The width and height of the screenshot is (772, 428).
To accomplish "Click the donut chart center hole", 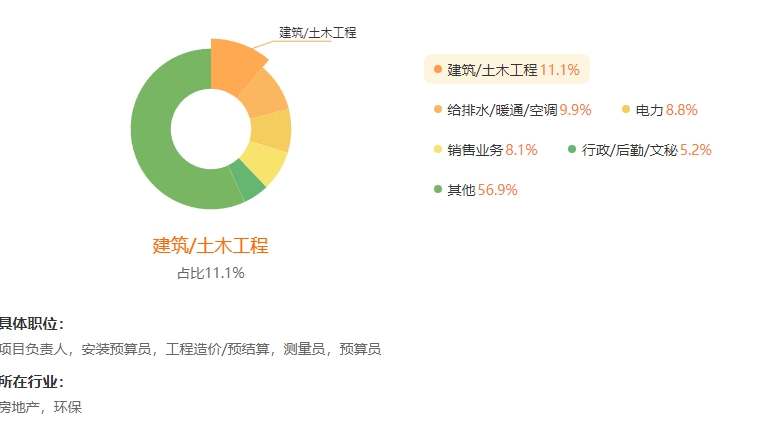I will coord(211,129).
